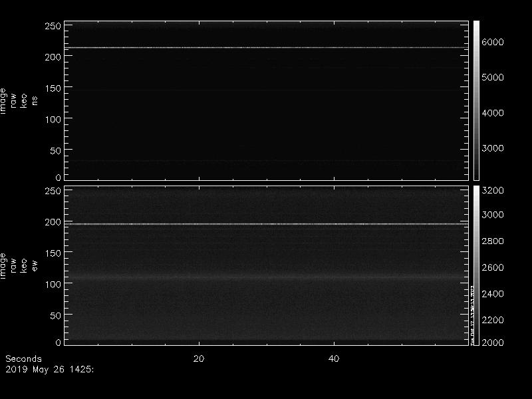
Task: Click the bright horizontal line in ew keogram
Action: (267, 224)
